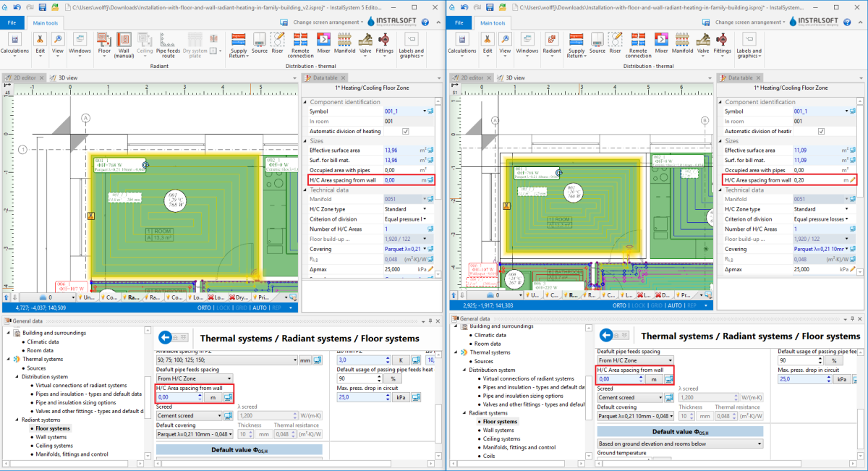868x471 pixels.
Task: Toggle Automatic division of heating checkbox in left window
Action: (406, 131)
